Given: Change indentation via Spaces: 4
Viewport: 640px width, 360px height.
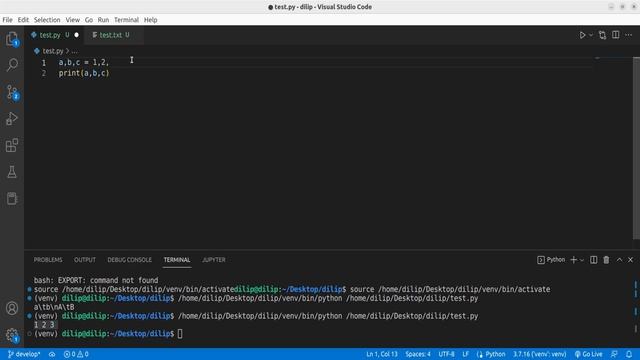Looking at the screenshot, I should click(418, 354).
